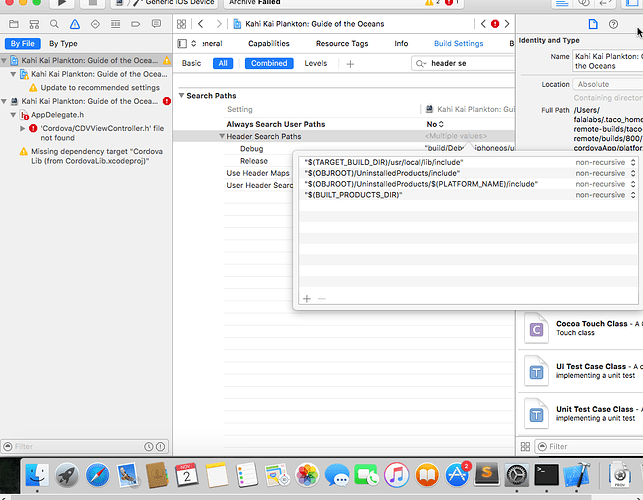
Task: Click the red error badge in jump bar
Action: tap(495, 24)
